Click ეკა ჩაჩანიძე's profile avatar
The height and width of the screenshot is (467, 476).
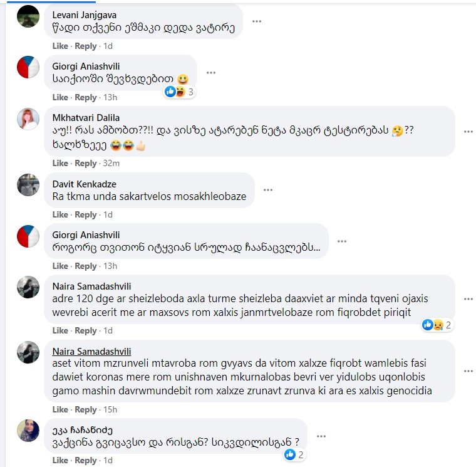pos(28,431)
